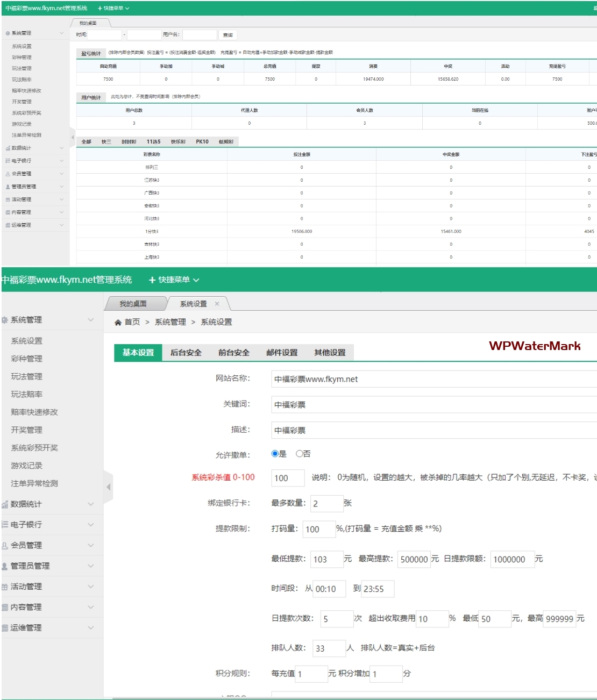
Task: Open the 快捷菜单 dropdown in upper header
Action: point(113,8)
